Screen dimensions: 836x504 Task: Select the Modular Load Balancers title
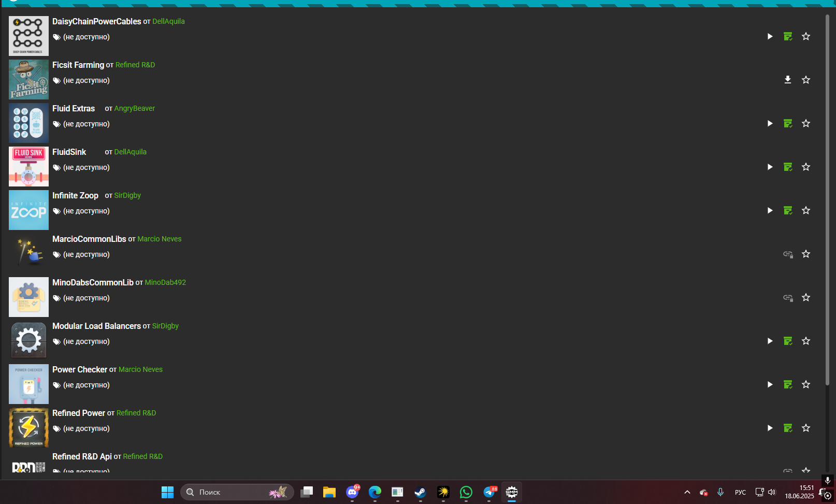[96, 326]
